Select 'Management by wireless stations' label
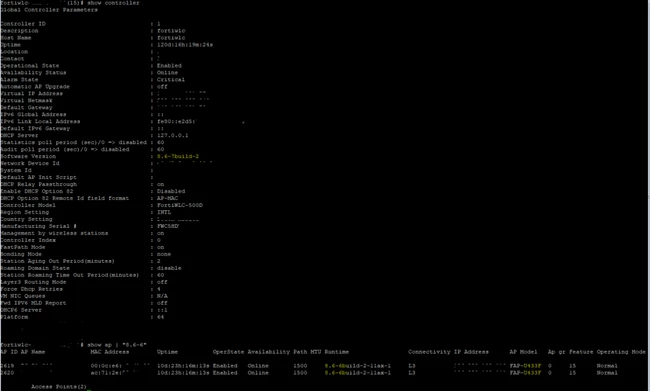This screenshot has height=391, width=650. [54, 233]
